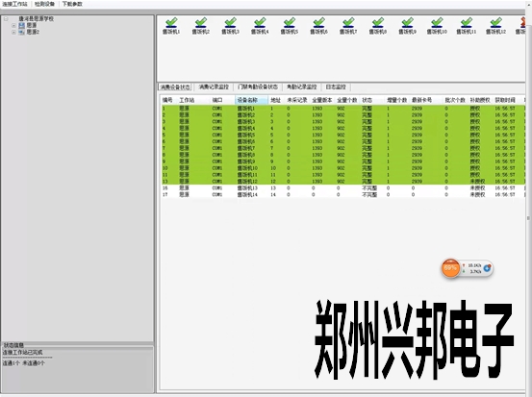Image resolution: width=532 pixels, height=397 pixels.
Task: Sort by the 获取时间 column header
Action: click(505, 100)
